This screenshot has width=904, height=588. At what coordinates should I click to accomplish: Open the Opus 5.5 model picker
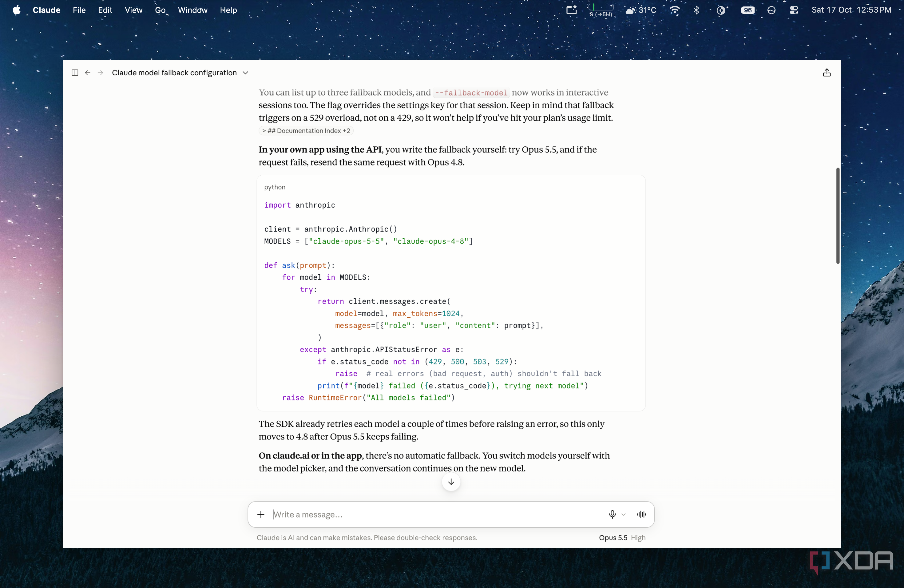pyautogui.click(x=613, y=538)
